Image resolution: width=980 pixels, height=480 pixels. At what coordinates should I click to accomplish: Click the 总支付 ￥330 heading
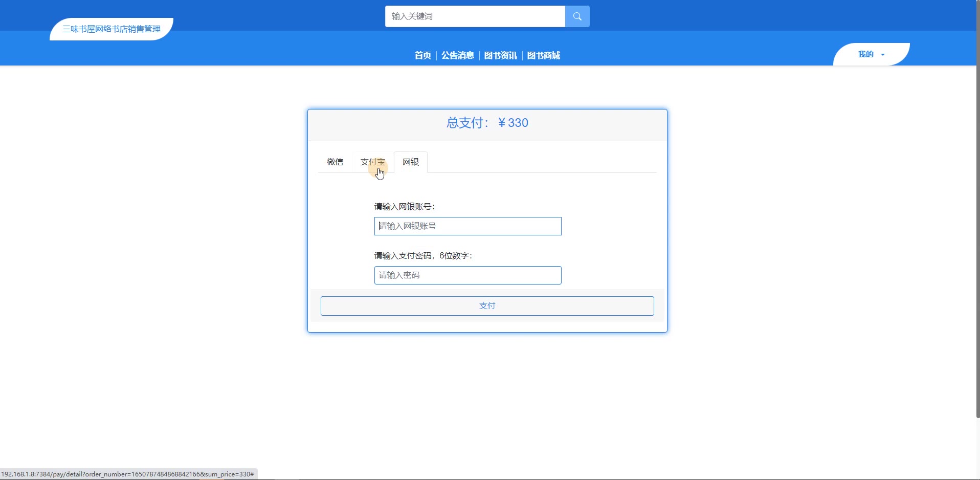click(487, 123)
